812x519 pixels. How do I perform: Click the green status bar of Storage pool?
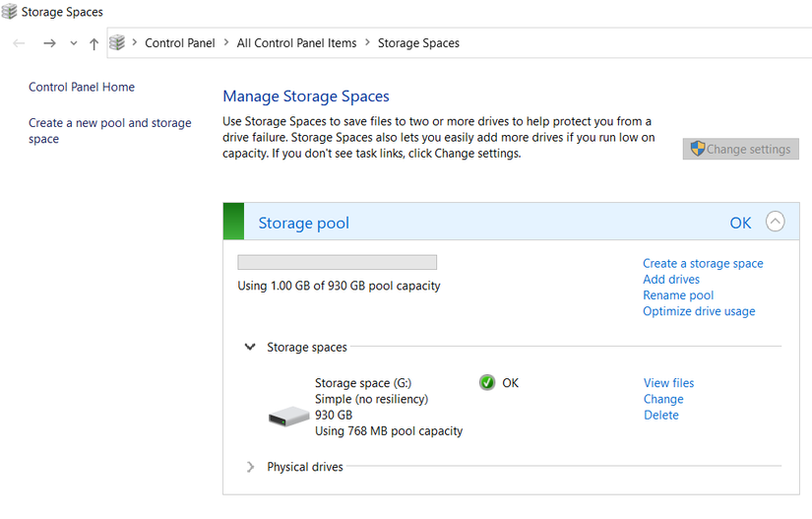233,222
